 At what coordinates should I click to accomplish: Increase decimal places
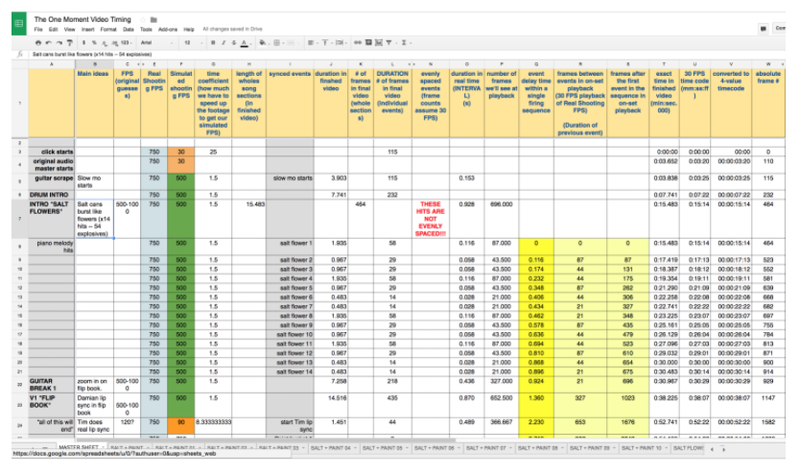(114, 43)
